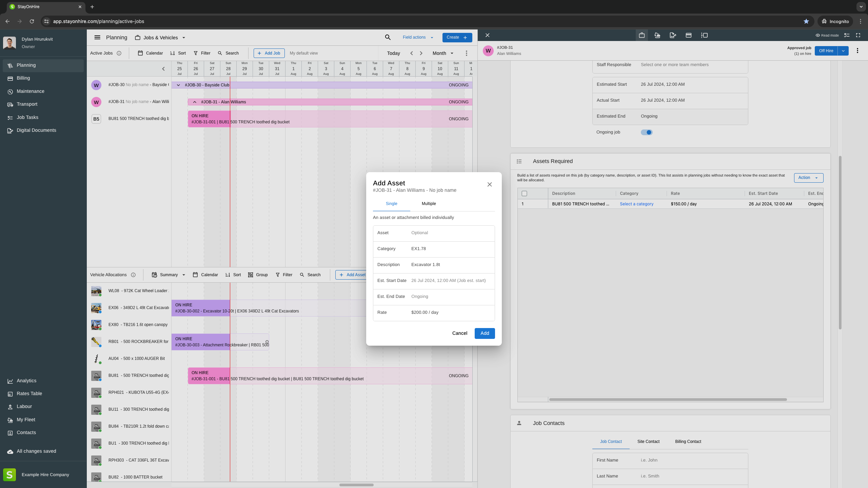Open the Action dropdown in Assets Required
The width and height of the screenshot is (868, 488).
tap(808, 178)
